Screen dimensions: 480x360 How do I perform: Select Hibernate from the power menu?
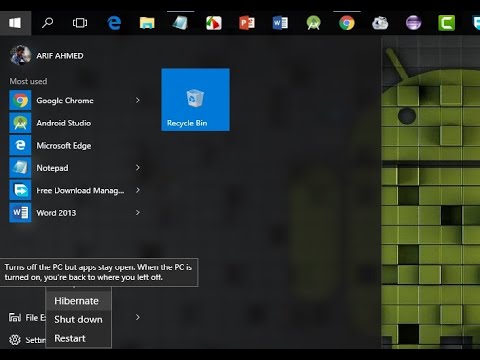pos(78,301)
